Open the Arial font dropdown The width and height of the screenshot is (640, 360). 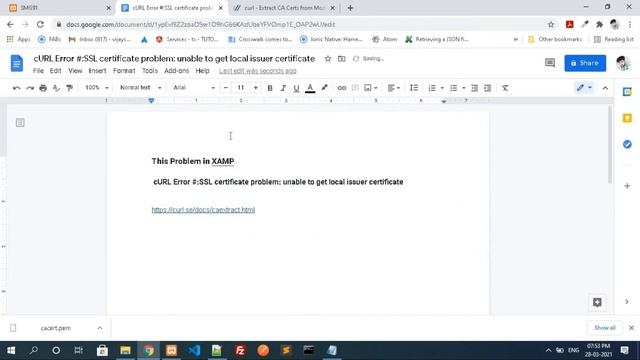point(193,87)
